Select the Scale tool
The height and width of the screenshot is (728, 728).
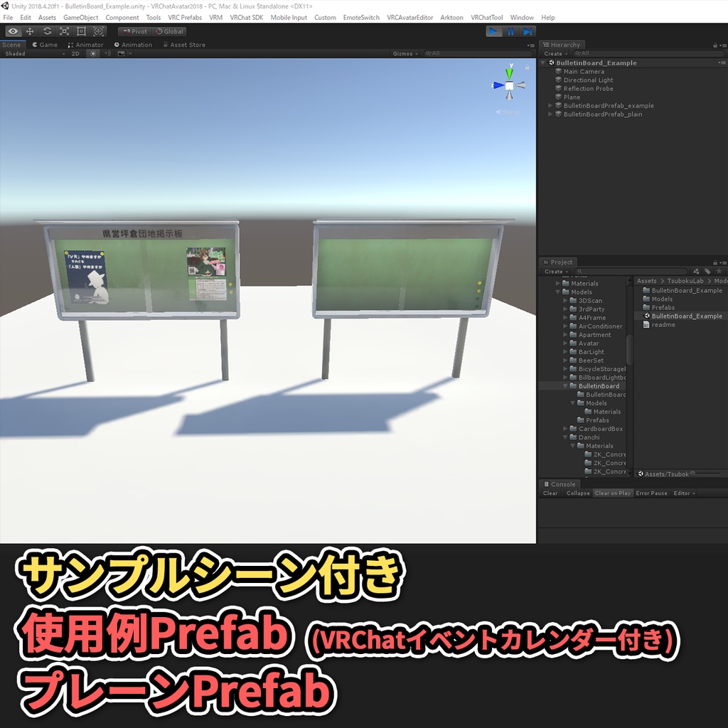coord(63,31)
